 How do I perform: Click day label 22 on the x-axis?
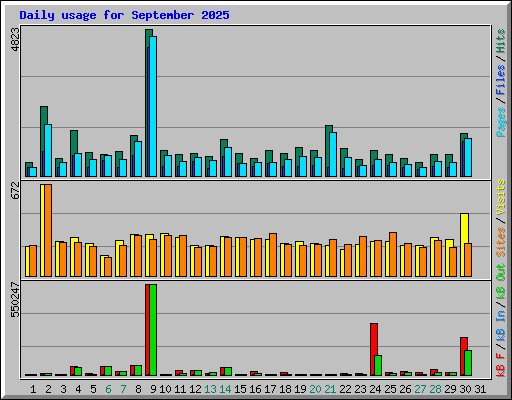pyautogui.click(x=345, y=389)
